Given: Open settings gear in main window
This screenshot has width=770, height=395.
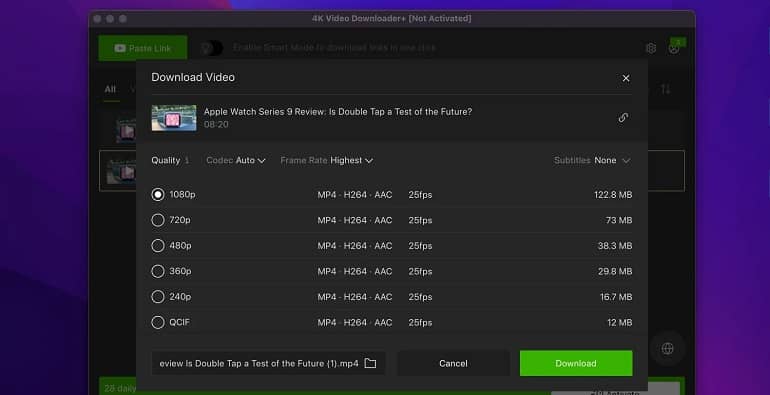Looking at the screenshot, I should 651,48.
